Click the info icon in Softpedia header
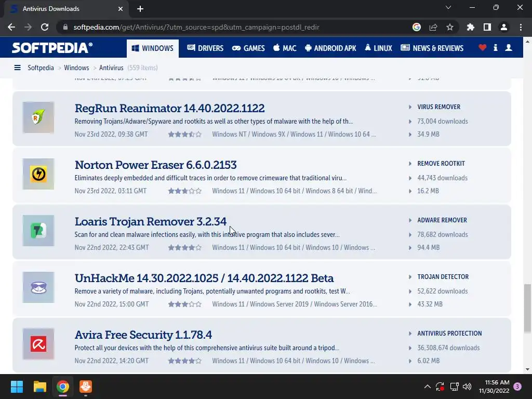The width and height of the screenshot is (532, 399). 496,47
